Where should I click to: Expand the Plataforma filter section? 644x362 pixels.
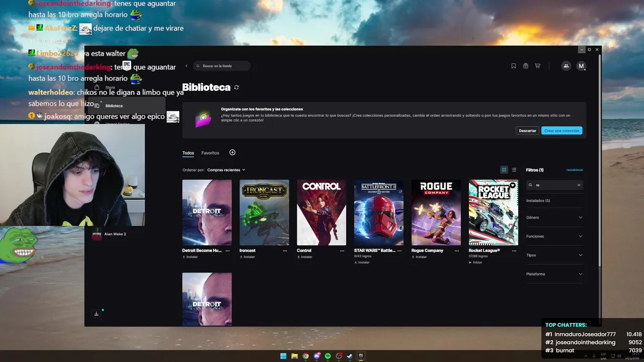(x=554, y=274)
